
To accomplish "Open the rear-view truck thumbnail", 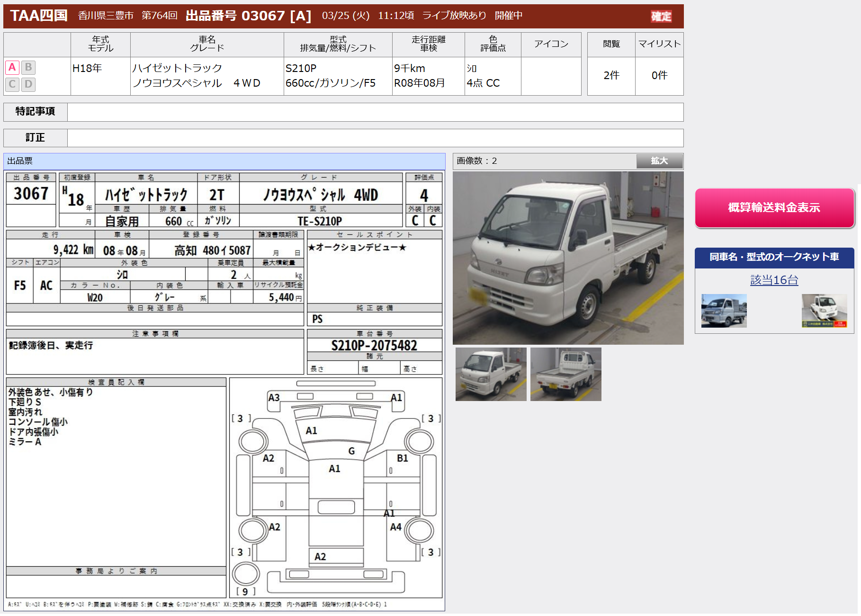I will (x=565, y=374).
